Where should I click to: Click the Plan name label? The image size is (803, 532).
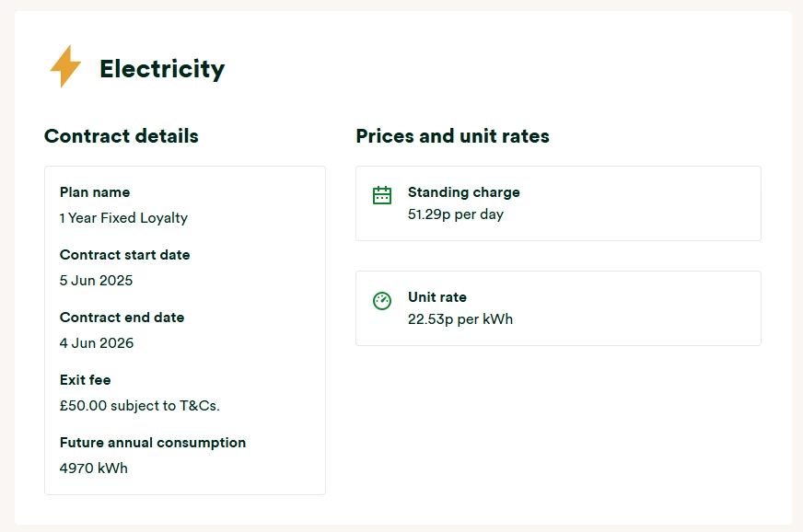[95, 192]
